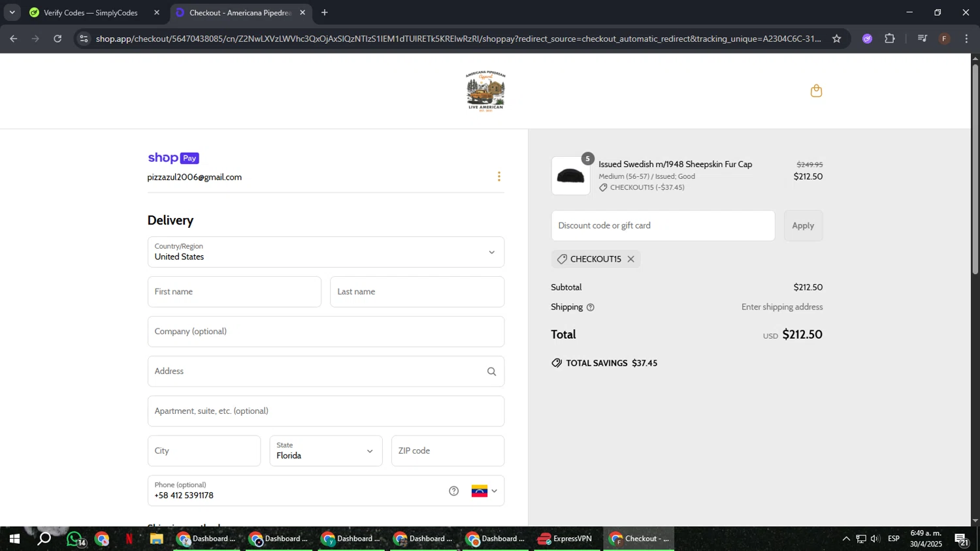The height and width of the screenshot is (551, 980).
Task: Click the Discount code or gift card field
Action: (x=663, y=226)
